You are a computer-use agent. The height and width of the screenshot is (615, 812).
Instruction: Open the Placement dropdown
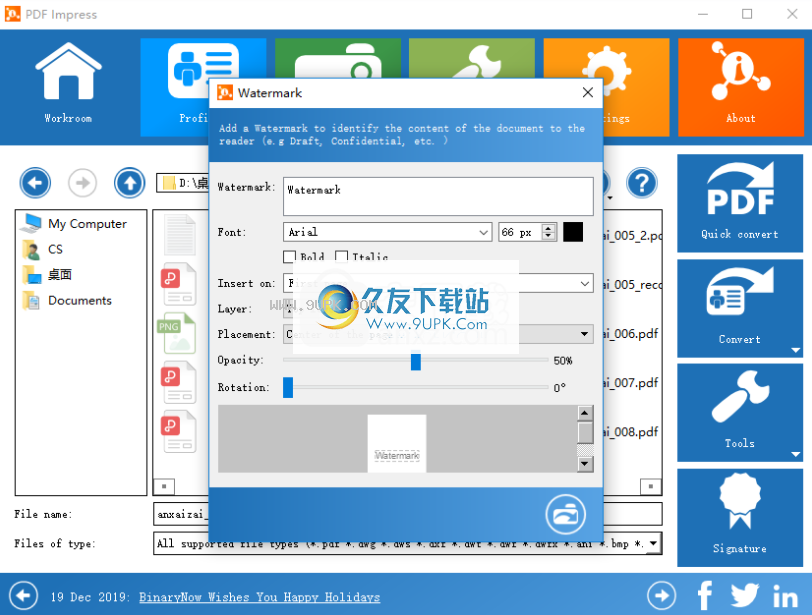(x=438, y=334)
